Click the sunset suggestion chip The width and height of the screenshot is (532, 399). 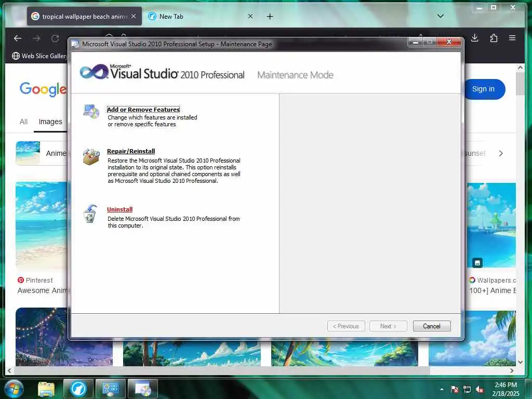[x=475, y=153]
